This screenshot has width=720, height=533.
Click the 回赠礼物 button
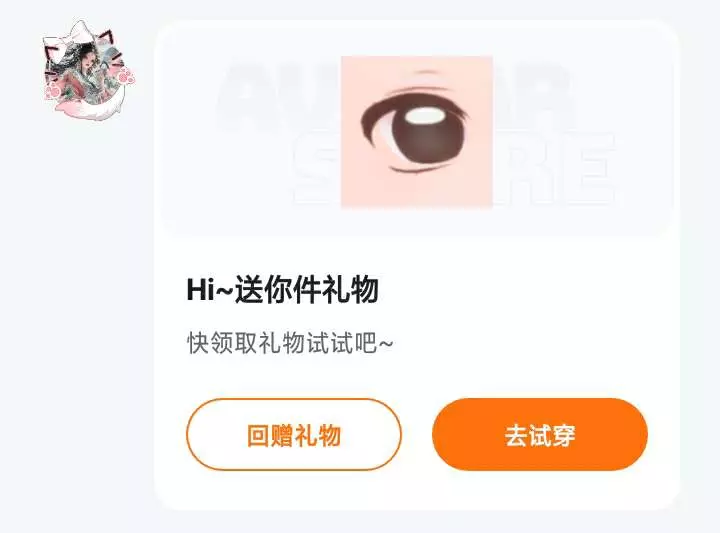[294, 434]
